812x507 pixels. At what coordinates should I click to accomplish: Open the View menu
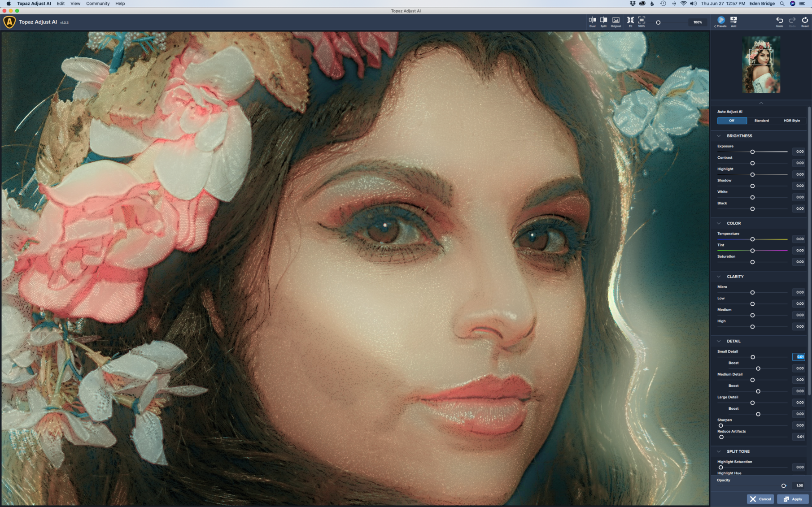pos(75,4)
